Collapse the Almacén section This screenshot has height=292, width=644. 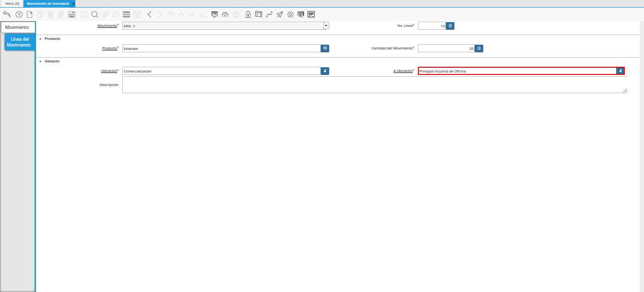click(x=40, y=61)
